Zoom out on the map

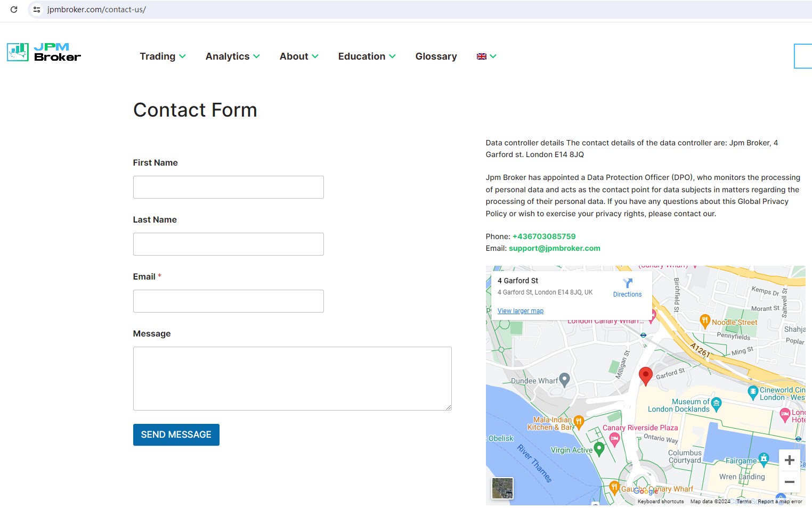coord(790,482)
